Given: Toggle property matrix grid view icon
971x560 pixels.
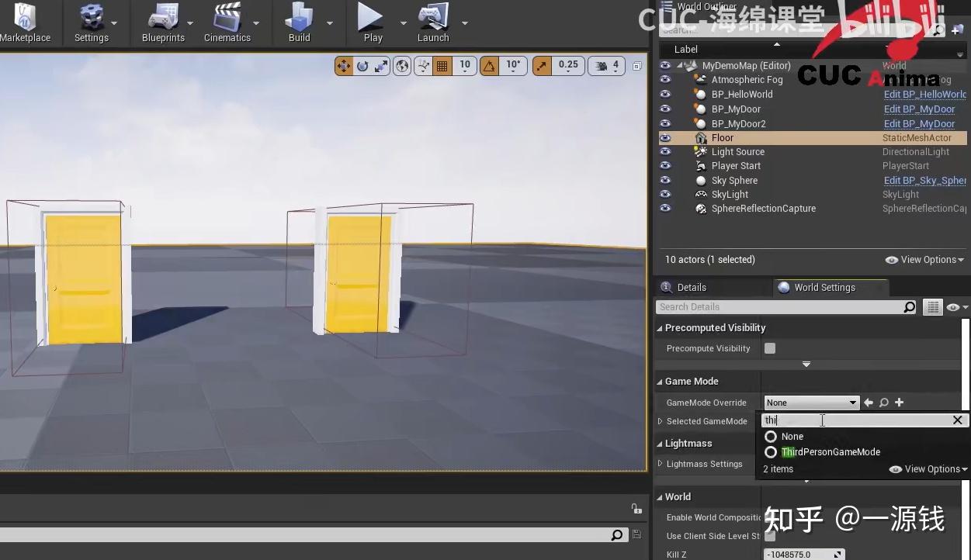Looking at the screenshot, I should (932, 307).
